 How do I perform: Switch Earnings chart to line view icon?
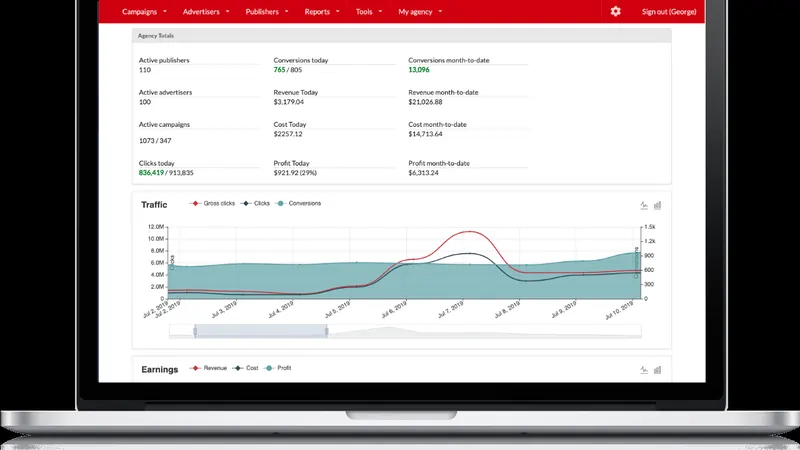tap(644, 370)
